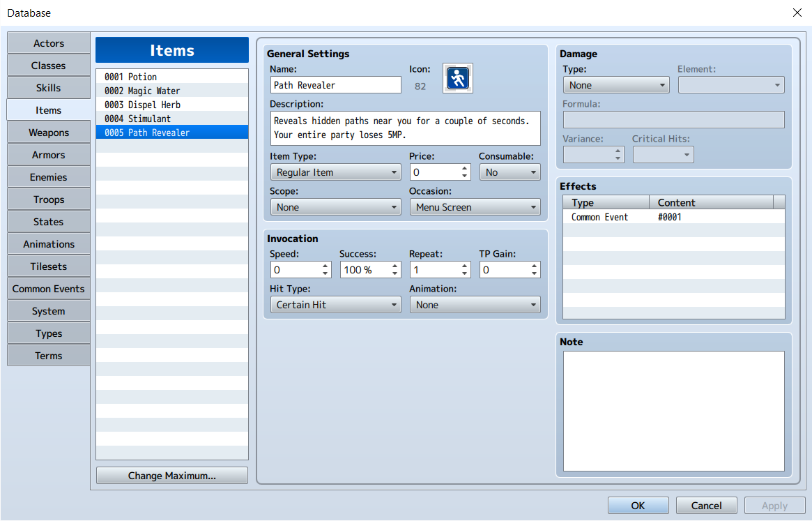
Task: Switch to the Skills tab
Action: (49, 88)
